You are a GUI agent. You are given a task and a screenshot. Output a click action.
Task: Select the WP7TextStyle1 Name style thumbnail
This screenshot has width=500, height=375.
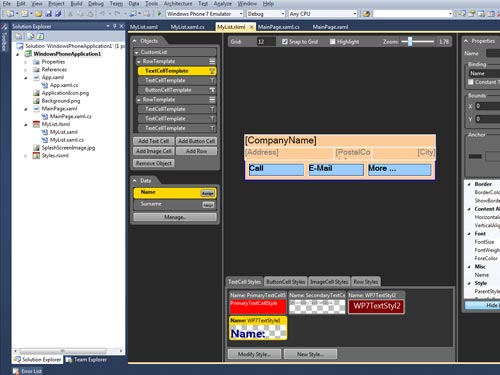(x=258, y=328)
